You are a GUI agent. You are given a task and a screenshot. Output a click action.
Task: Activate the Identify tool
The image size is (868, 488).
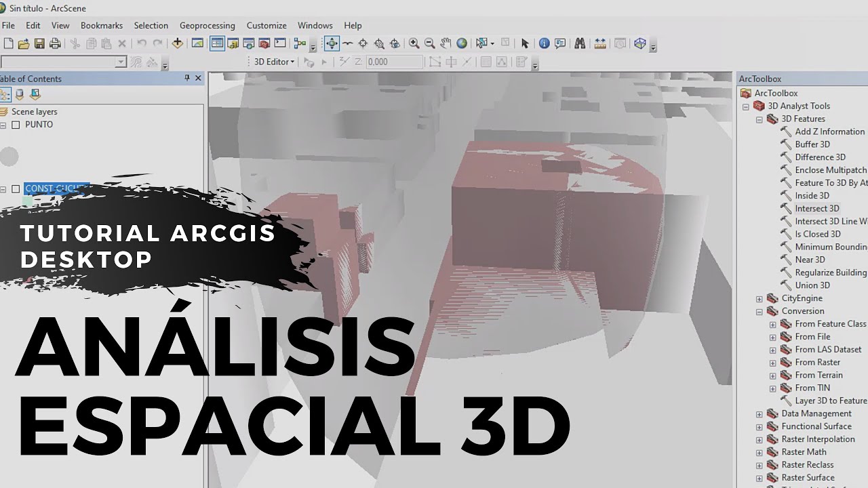click(544, 43)
